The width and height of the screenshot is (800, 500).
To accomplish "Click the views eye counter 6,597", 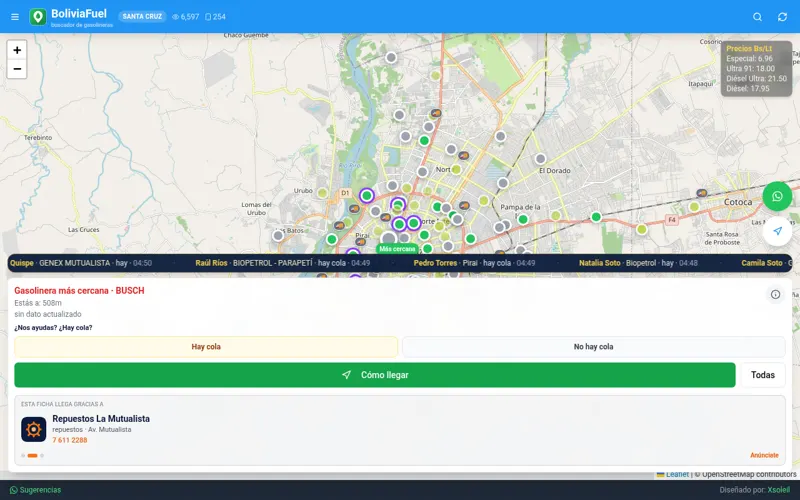I will 186,17.
